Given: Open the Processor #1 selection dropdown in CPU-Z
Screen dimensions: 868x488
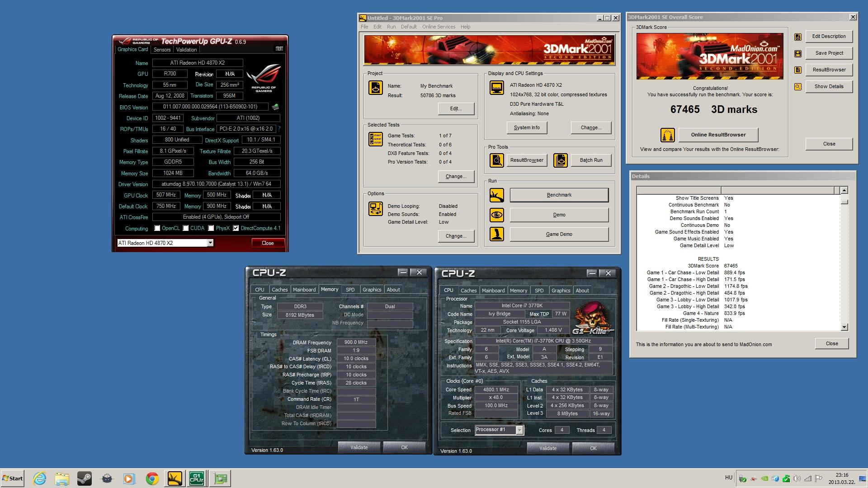Looking at the screenshot, I should click(520, 430).
